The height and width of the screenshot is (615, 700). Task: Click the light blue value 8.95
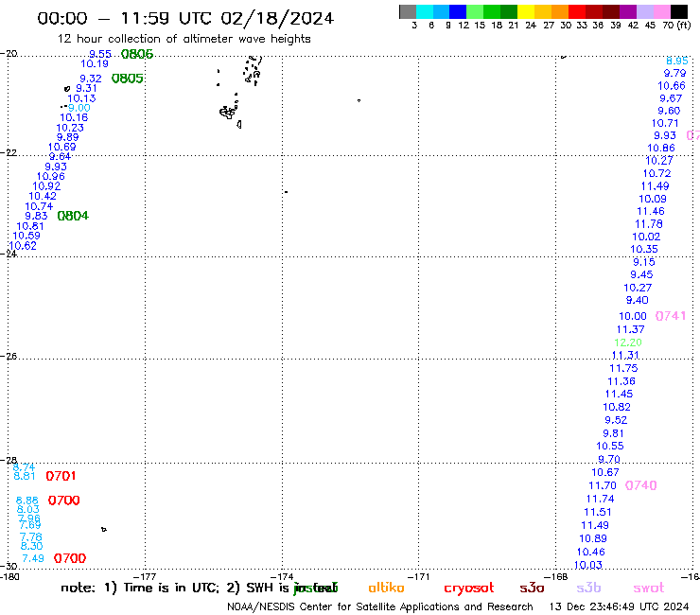[677, 61]
